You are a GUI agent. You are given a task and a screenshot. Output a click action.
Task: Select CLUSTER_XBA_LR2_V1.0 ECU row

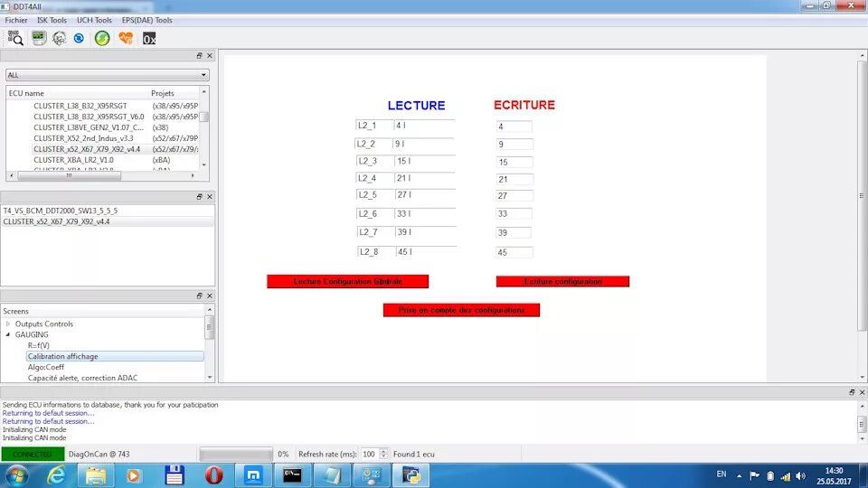(73, 160)
